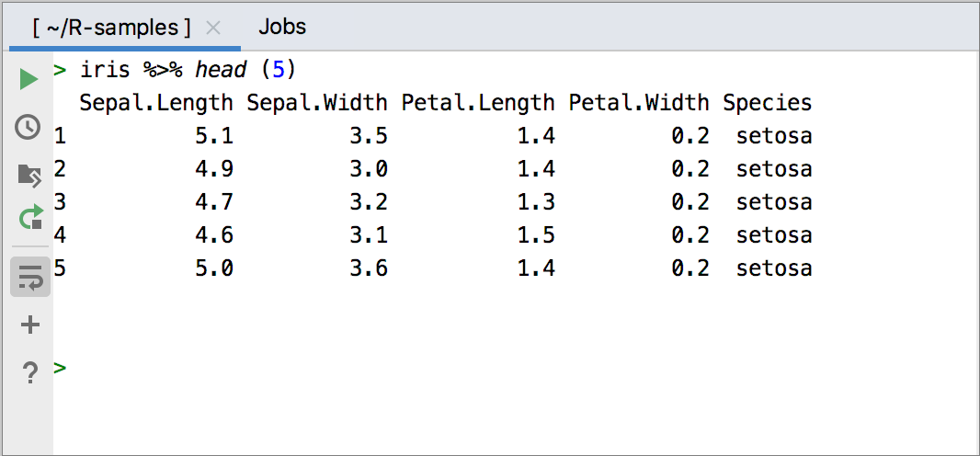Open help via question mark icon
980x456 pixels.
tap(30, 372)
